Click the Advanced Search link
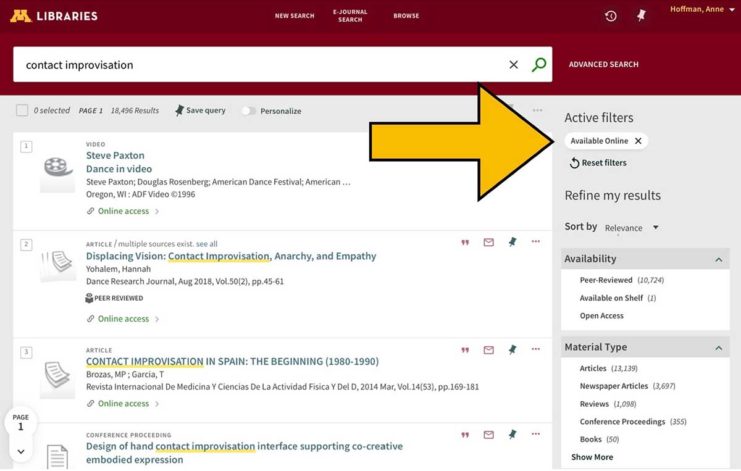 [603, 65]
